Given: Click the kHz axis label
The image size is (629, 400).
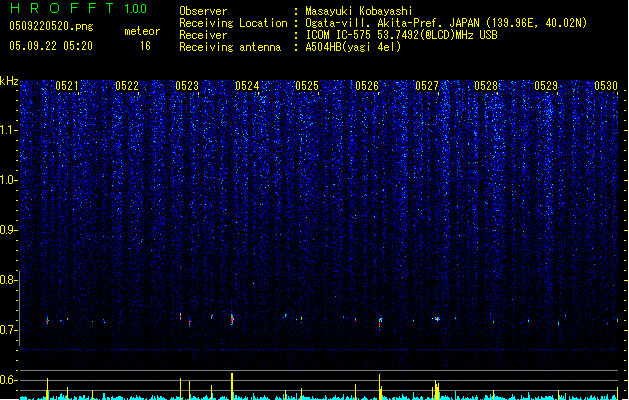Looking at the screenshot, I should pos(9,81).
